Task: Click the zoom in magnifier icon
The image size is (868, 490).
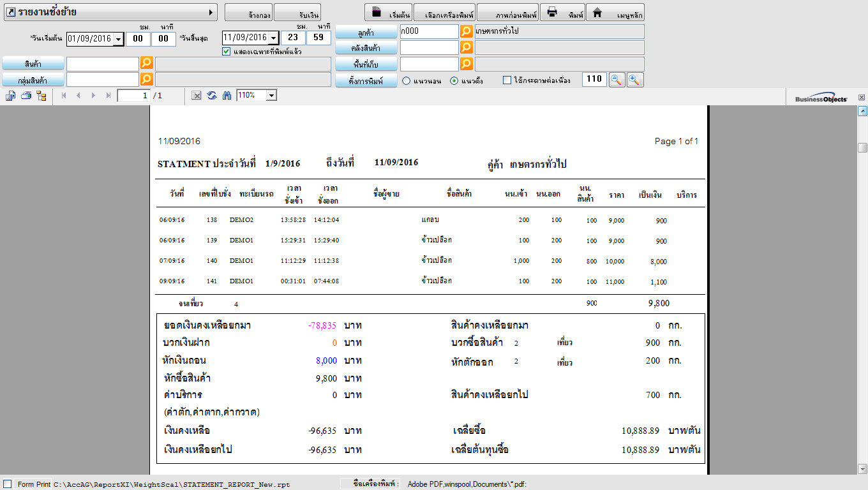Action: [x=635, y=80]
